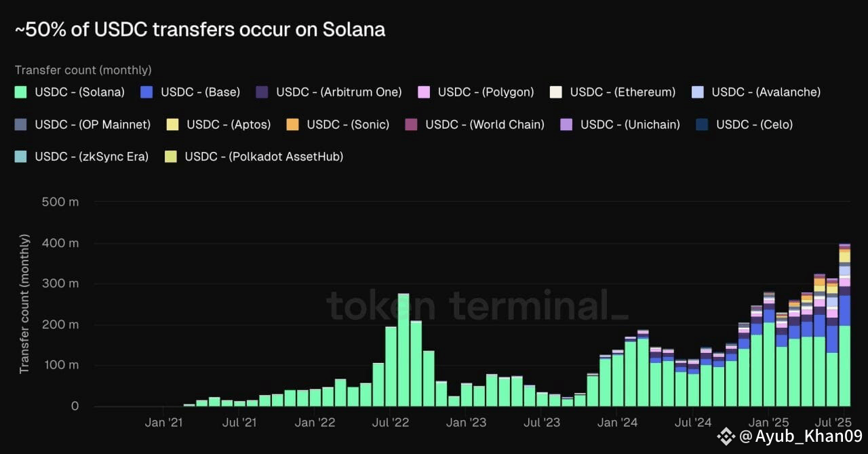
Task: Click the chart title about Solana transfers
Action: [200, 29]
